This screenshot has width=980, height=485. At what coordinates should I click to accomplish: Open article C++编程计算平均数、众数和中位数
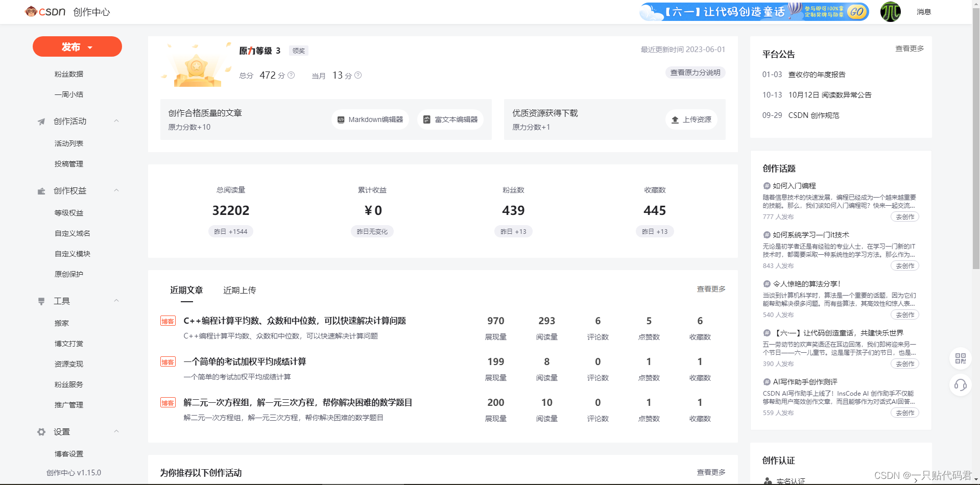[295, 321]
